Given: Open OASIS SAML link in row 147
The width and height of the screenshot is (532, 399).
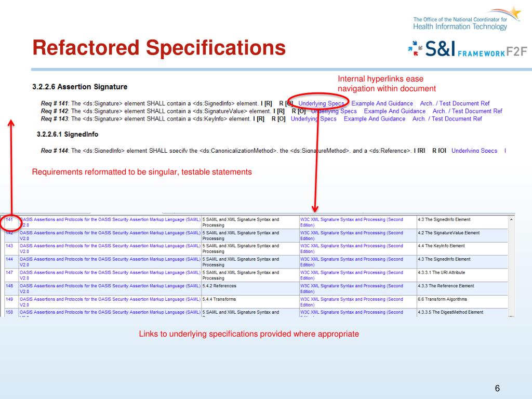Looking at the screenshot, I should [x=110, y=275].
